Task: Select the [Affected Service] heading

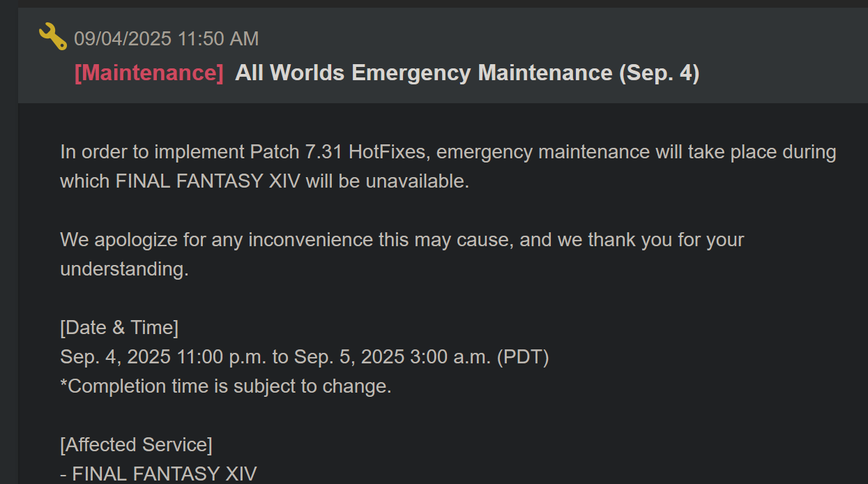Action: (136, 445)
